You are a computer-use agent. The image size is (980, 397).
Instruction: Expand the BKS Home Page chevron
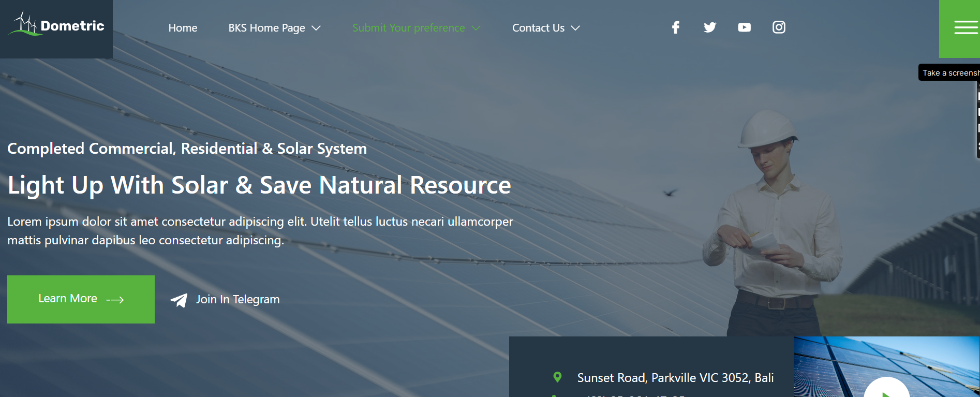tap(316, 28)
